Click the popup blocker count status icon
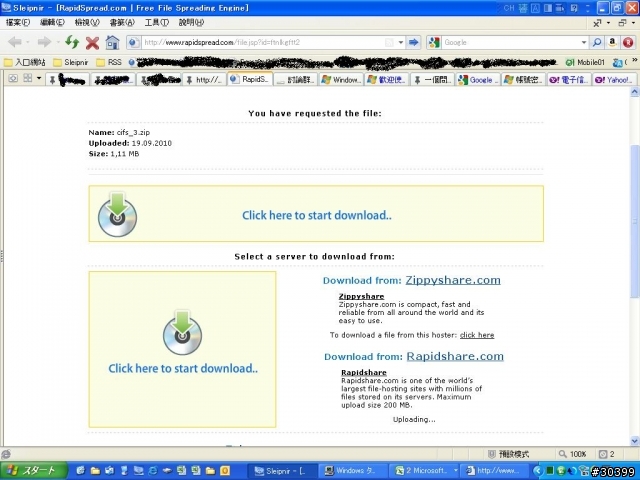This screenshot has height=480, width=640. coord(607,454)
